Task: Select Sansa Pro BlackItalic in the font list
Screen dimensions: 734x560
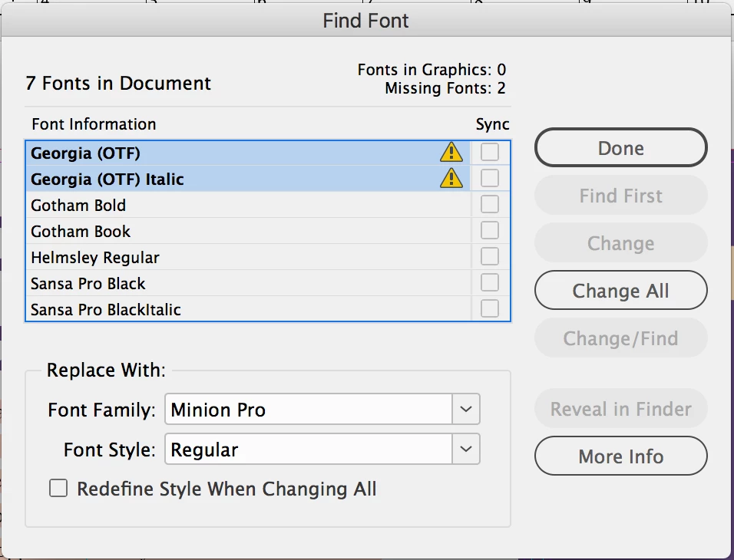Action: pos(248,309)
